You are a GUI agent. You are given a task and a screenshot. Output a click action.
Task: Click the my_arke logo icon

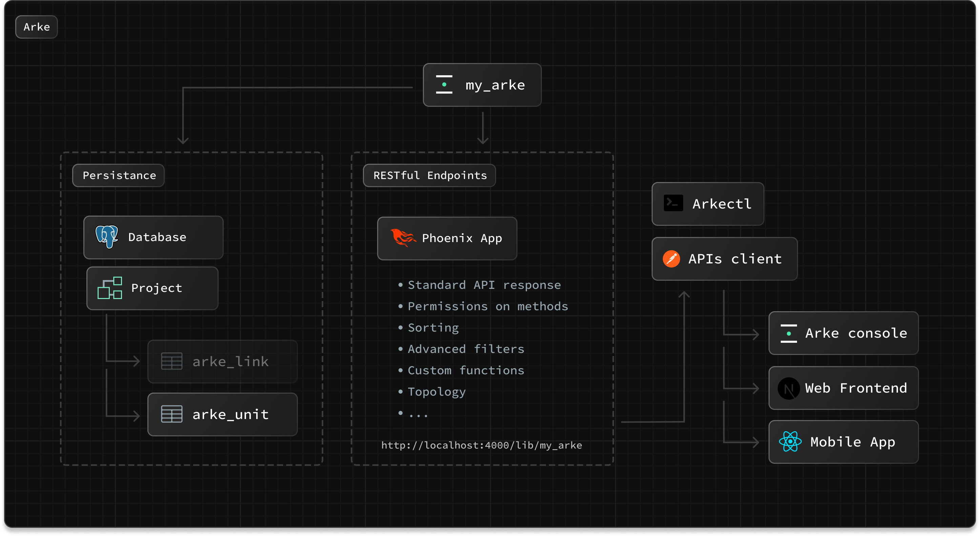[444, 84]
